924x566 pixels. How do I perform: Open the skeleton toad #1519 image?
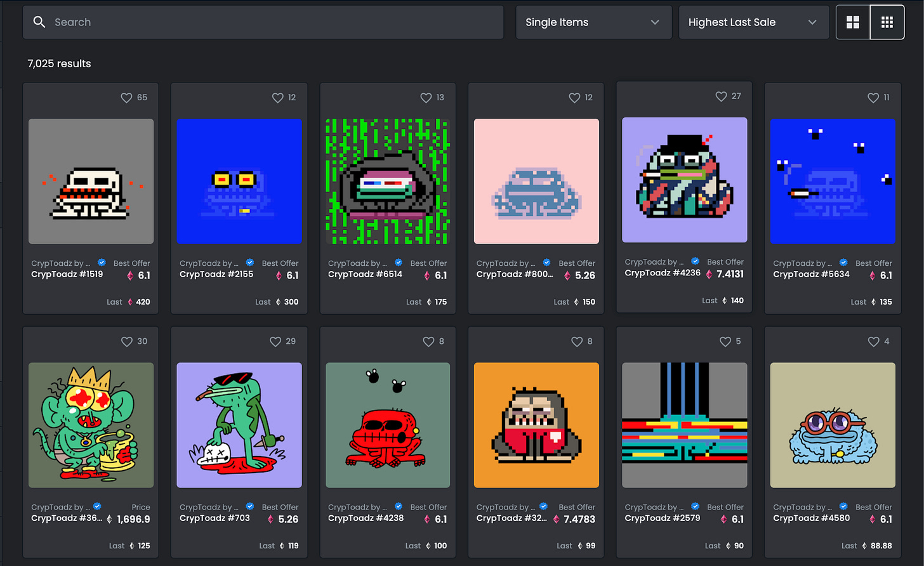coord(91,181)
